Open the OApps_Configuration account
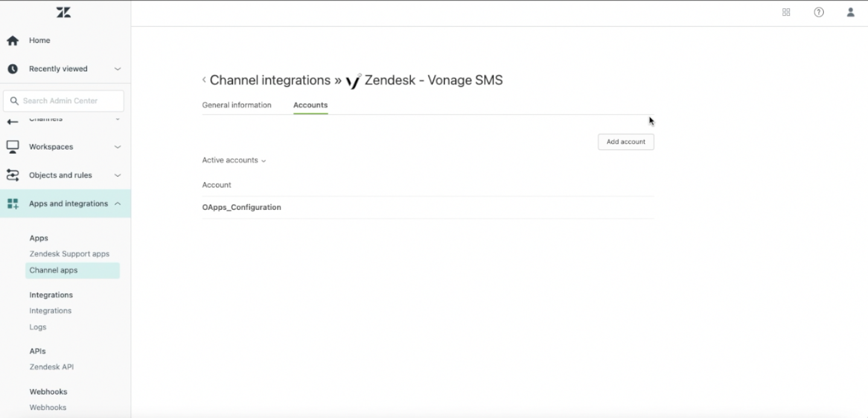This screenshot has height=418, width=868. tap(241, 207)
